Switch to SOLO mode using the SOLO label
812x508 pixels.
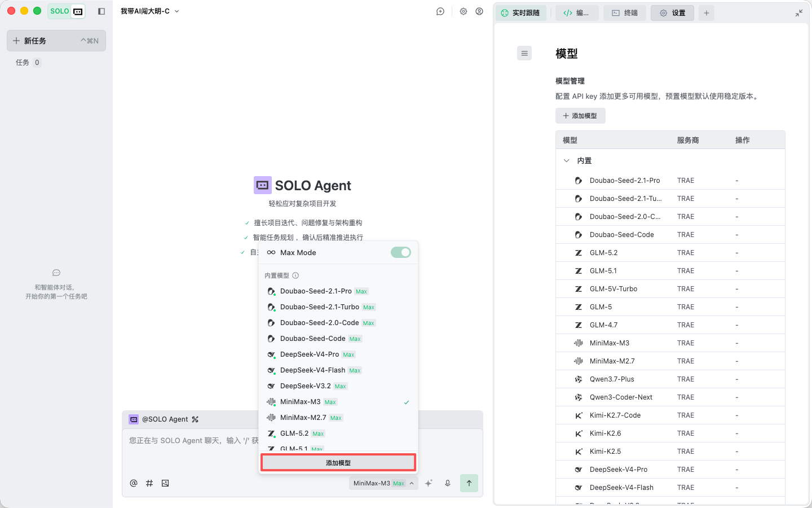coord(60,11)
